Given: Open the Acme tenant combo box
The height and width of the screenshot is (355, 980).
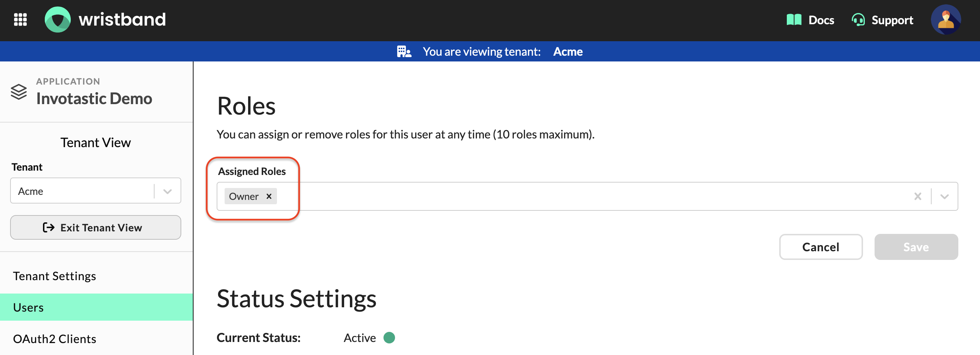Looking at the screenshot, I should 95,191.
